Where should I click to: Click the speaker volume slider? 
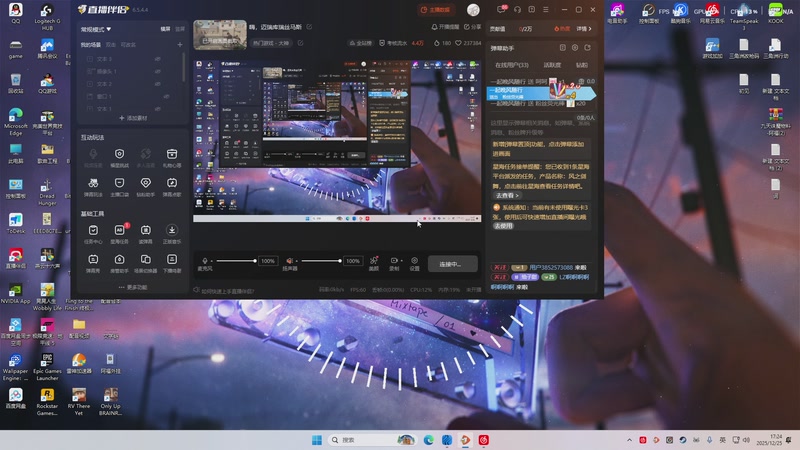[321, 261]
